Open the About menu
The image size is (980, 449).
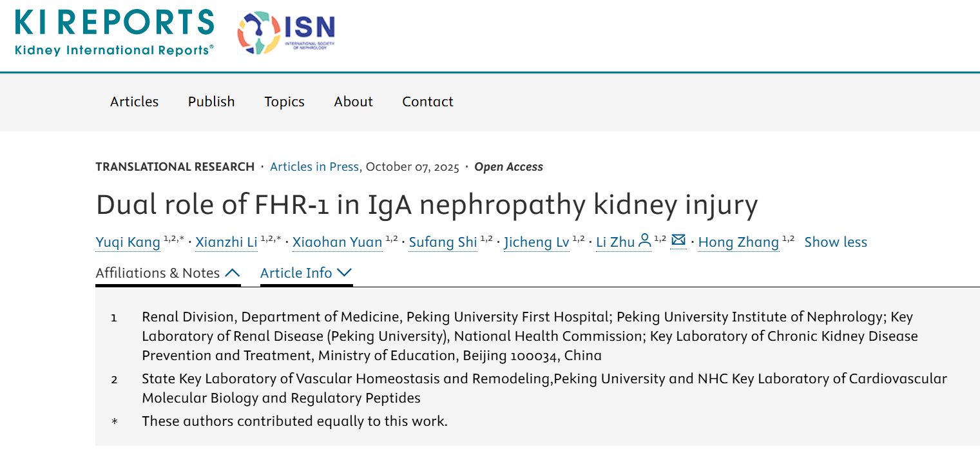(x=353, y=102)
